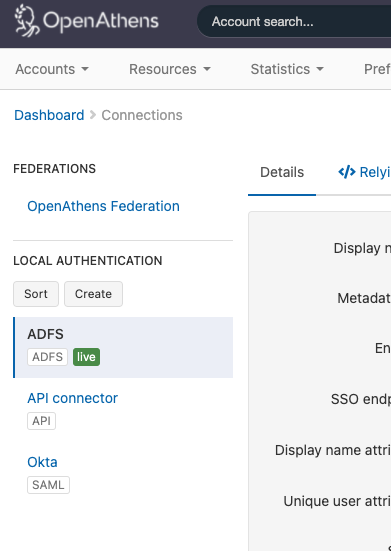Open the OpenAthens Federation link
The image size is (391, 551).
(103, 206)
